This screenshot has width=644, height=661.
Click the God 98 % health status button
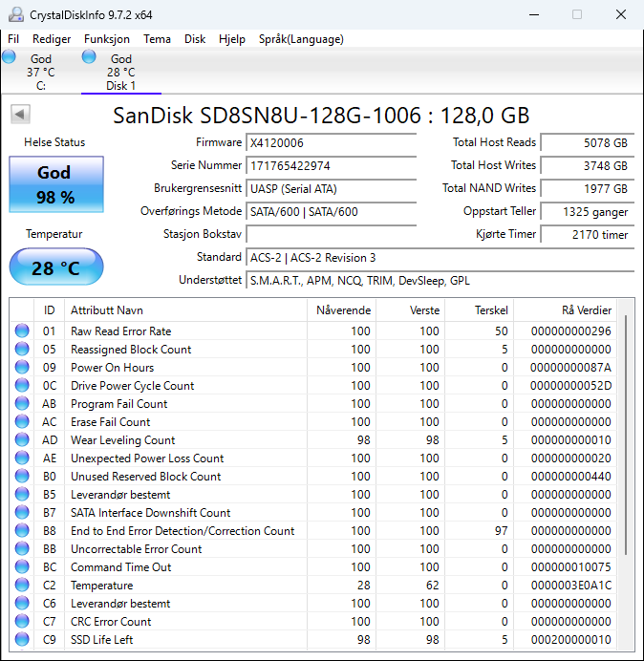tap(56, 184)
